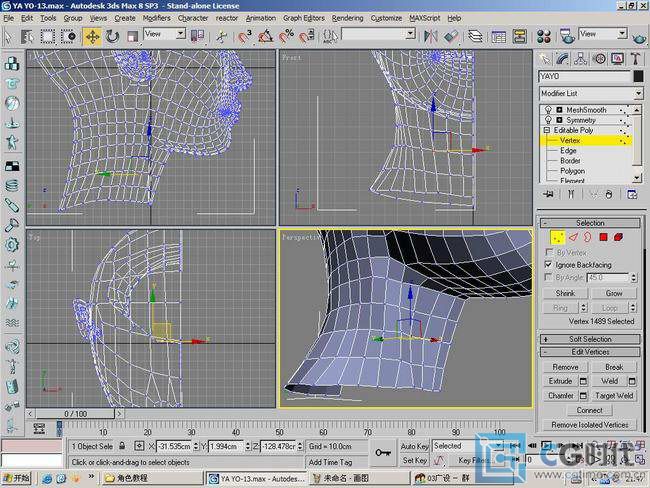Screen dimensions: 650x488
Task: Select the Move tool in toolbar
Action: tap(92, 36)
